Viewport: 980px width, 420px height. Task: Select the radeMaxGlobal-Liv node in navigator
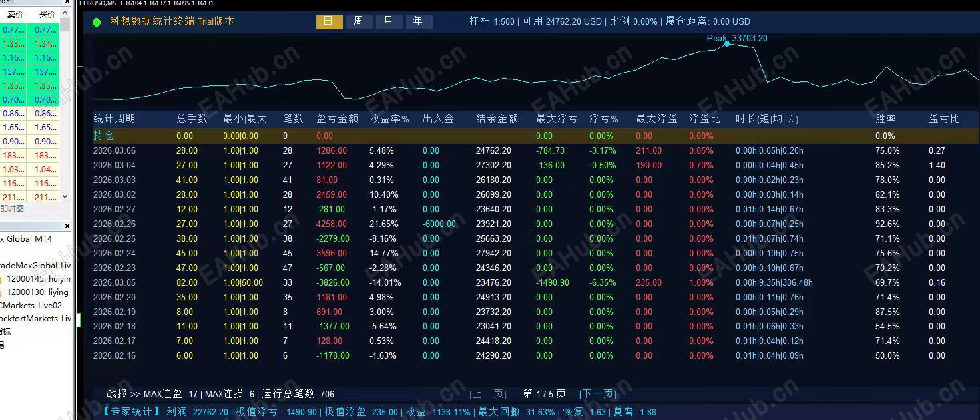pos(35,266)
